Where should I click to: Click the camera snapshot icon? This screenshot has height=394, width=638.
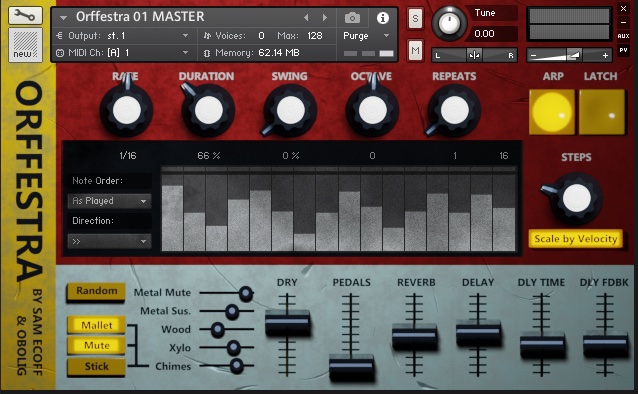pos(352,18)
